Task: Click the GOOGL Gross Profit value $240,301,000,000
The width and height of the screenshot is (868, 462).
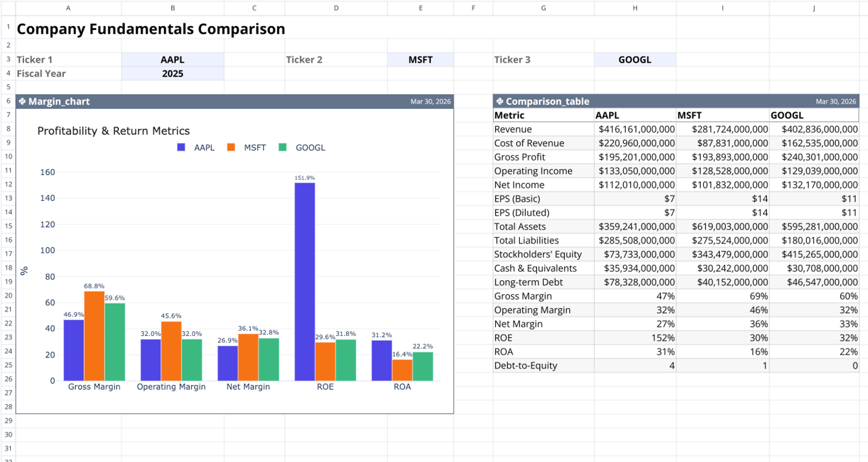Action: coord(820,157)
